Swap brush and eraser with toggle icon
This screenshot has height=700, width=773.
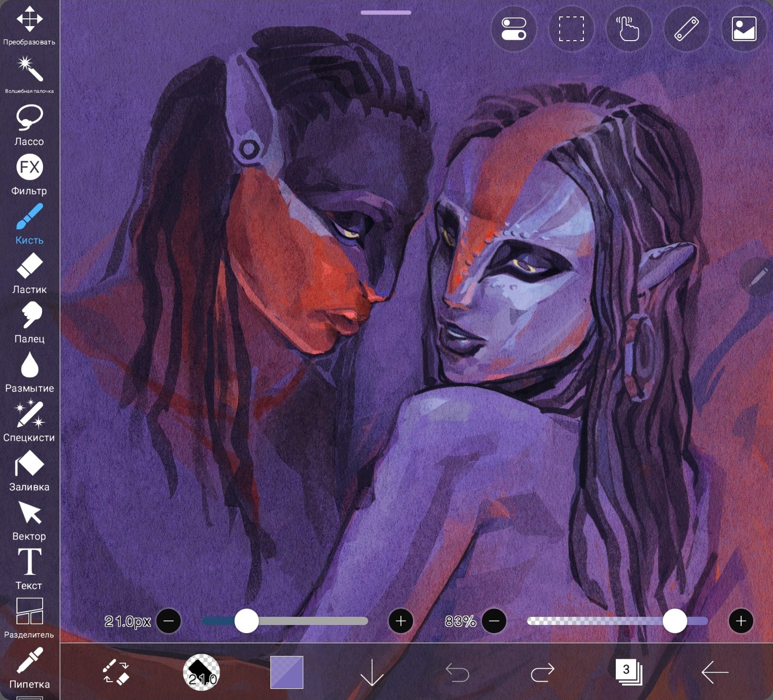pyautogui.click(x=116, y=672)
